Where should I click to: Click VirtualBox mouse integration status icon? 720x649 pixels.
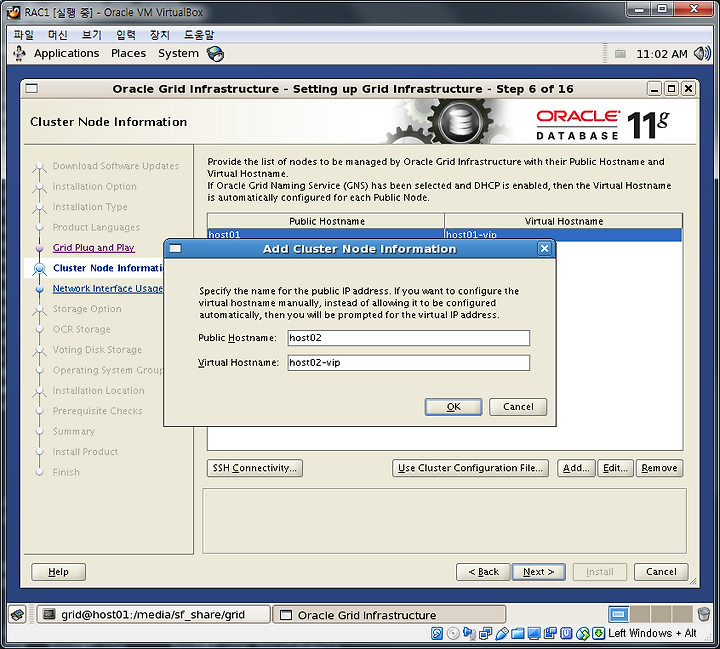[582, 633]
